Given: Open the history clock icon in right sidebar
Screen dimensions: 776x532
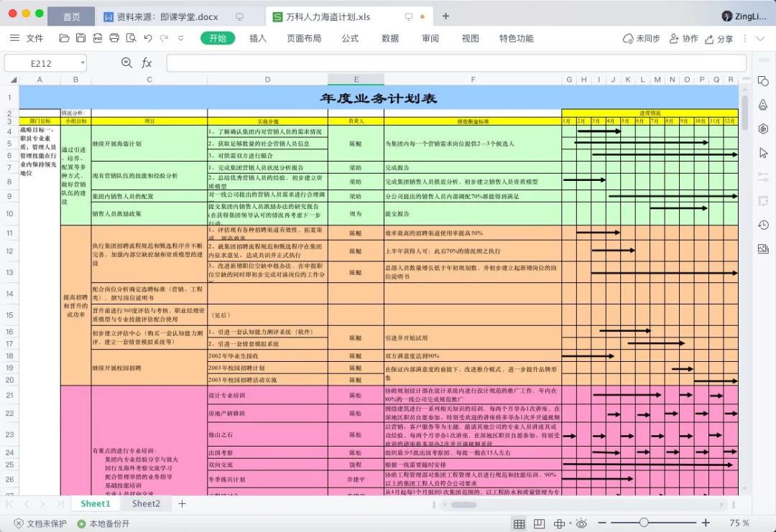Looking at the screenshot, I should pyautogui.click(x=763, y=225).
